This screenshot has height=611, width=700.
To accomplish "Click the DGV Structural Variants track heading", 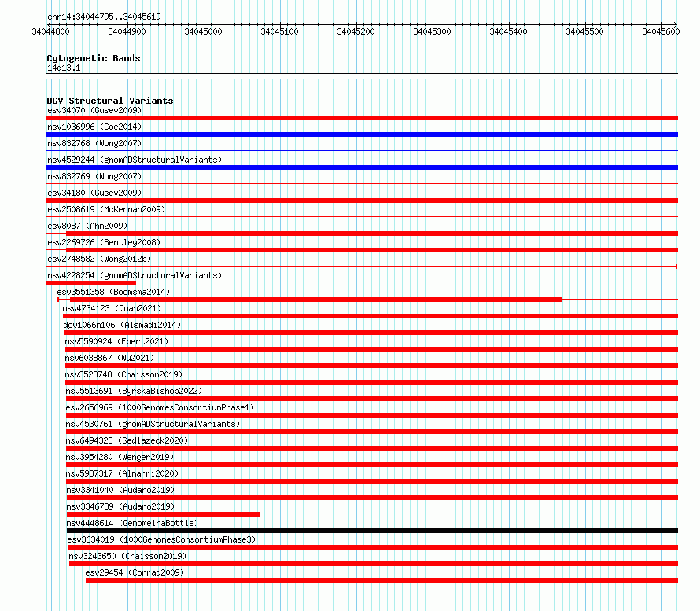I will click(x=110, y=101).
